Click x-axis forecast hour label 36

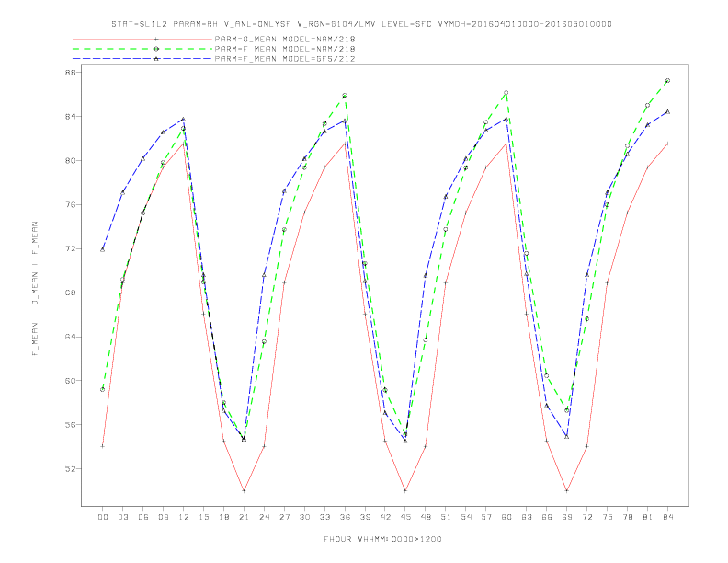point(345,517)
